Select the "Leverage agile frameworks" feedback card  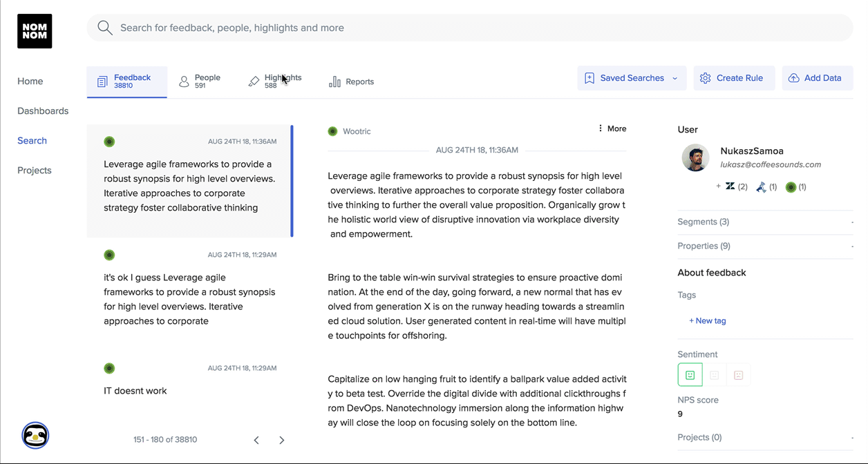coord(190,181)
